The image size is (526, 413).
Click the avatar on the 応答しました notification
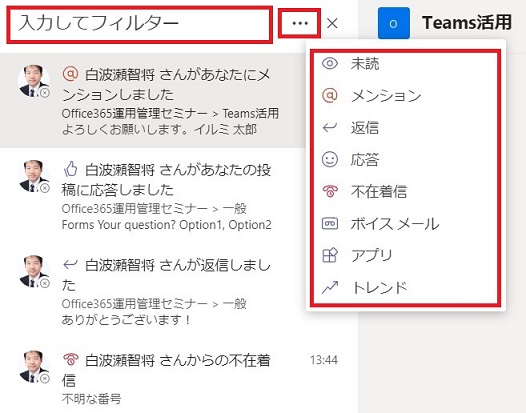tap(34, 176)
